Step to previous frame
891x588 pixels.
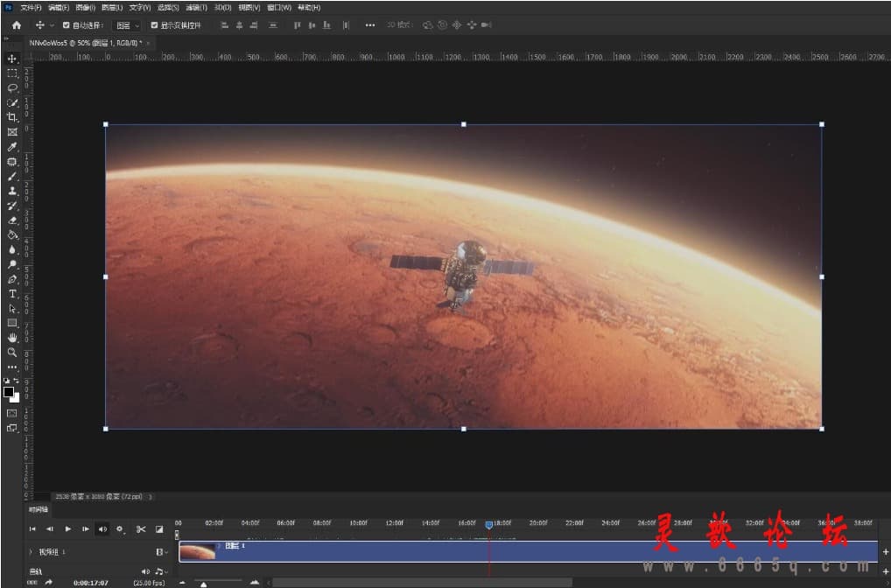[x=50, y=528]
